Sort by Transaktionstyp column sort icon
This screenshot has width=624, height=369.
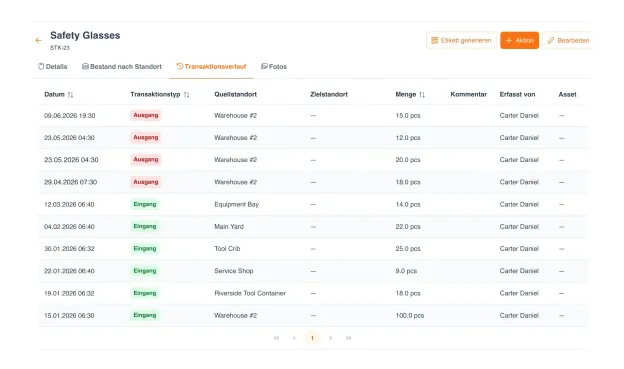coord(187,95)
